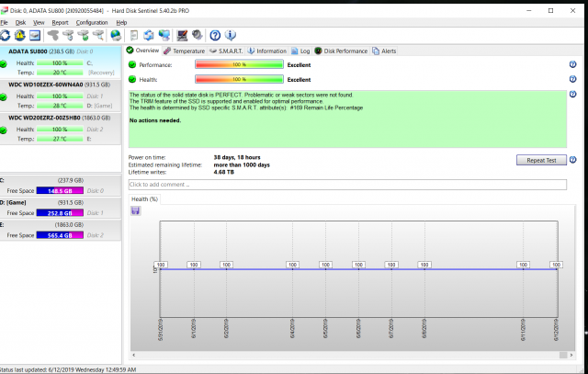This screenshot has height=374, width=588.
Task: Click the save icon above the health graph
Action: (x=136, y=210)
